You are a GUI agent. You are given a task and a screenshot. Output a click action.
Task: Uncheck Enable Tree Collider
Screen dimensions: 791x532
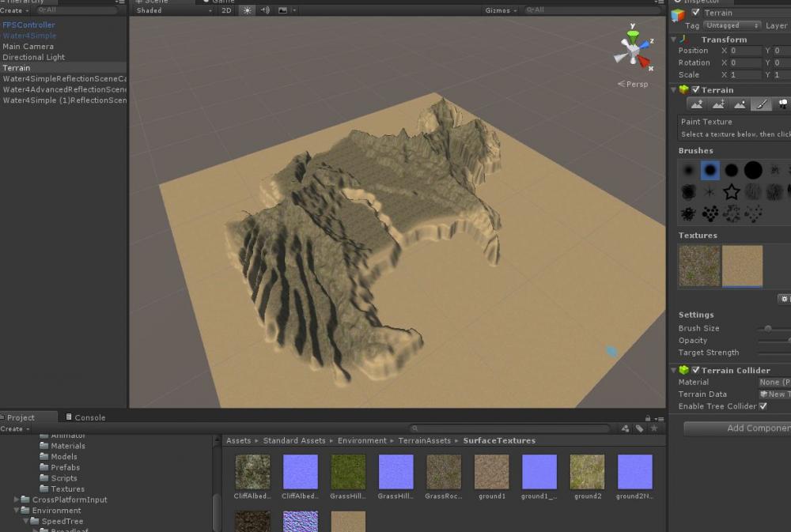763,406
